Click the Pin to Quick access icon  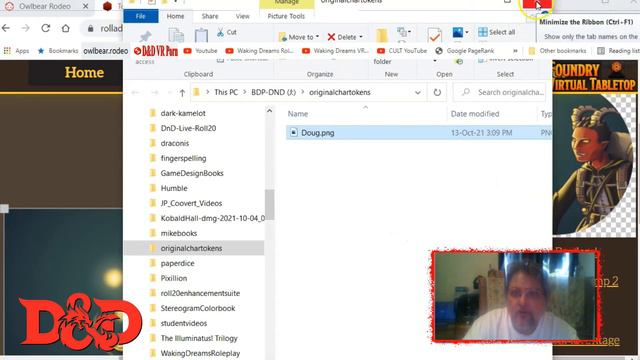click(x=145, y=36)
